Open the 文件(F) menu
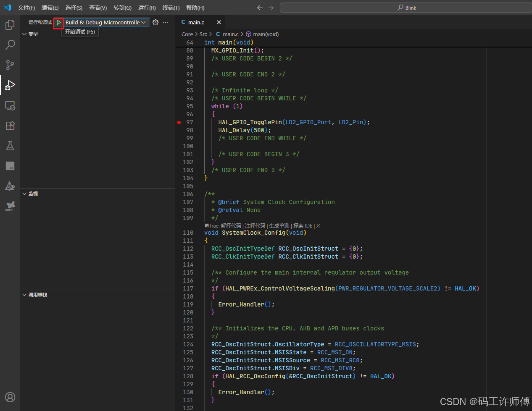 tap(26, 8)
